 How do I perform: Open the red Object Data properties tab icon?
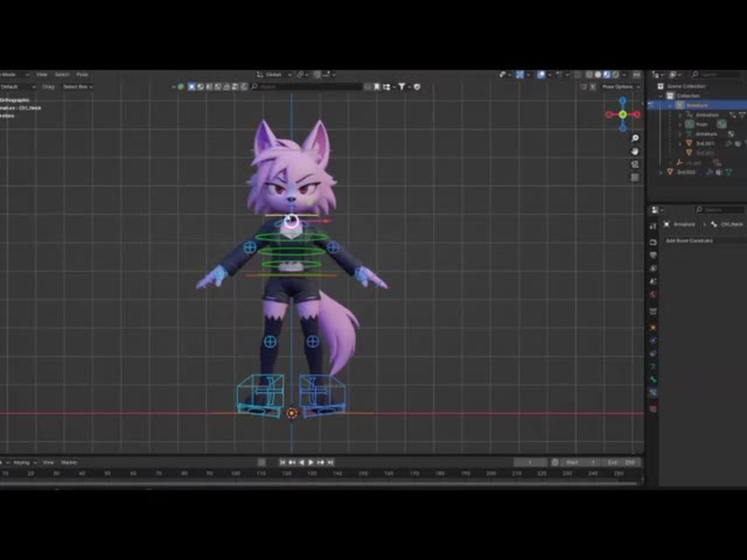click(653, 409)
